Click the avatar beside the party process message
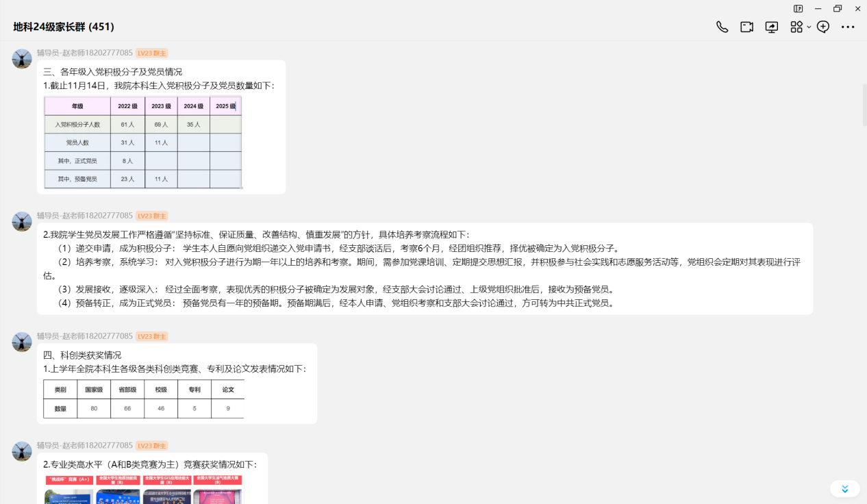The height and width of the screenshot is (504, 867). point(22,222)
